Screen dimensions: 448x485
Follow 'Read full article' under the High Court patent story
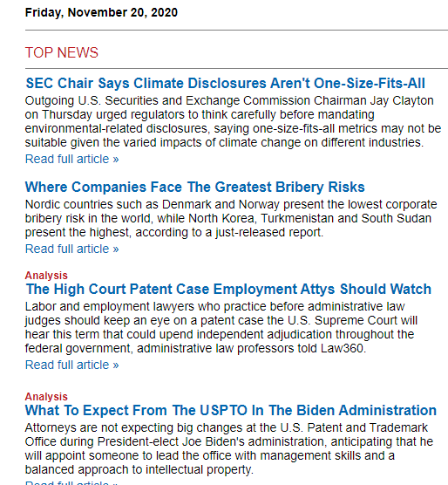point(71,365)
